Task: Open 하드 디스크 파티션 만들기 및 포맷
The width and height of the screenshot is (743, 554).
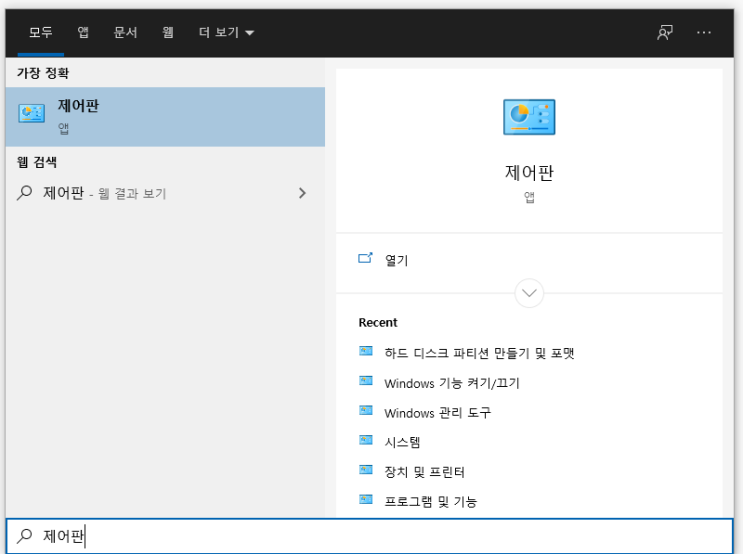Action: point(480,353)
